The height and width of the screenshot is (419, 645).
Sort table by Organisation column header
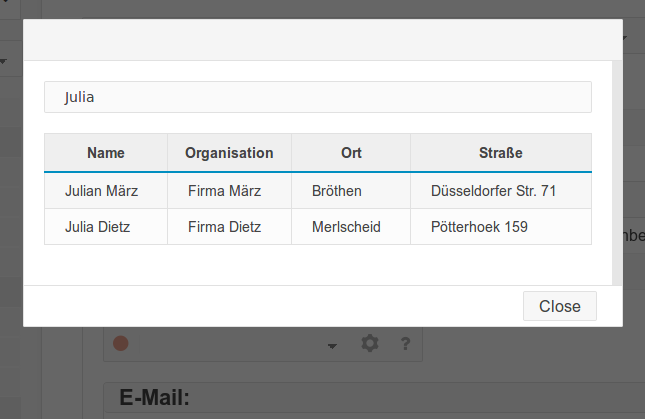click(x=229, y=153)
